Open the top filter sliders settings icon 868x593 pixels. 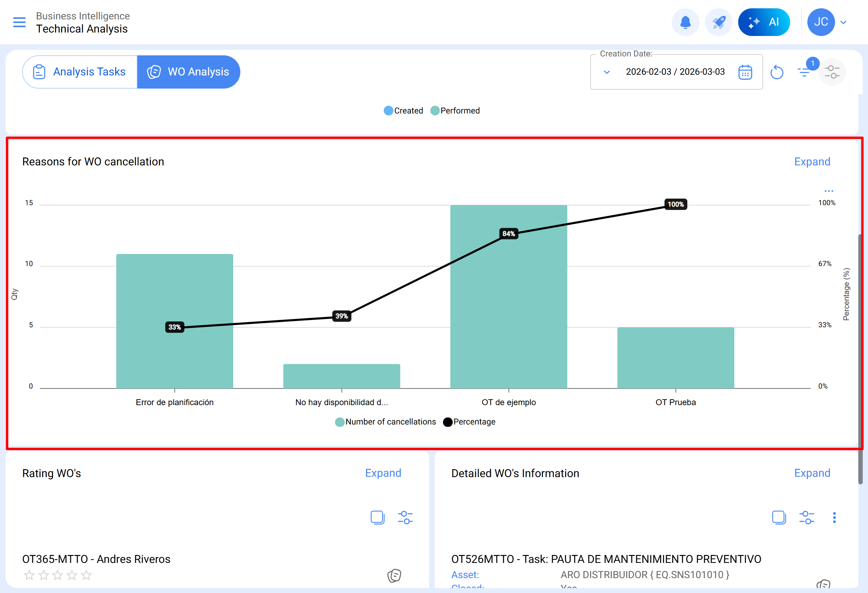click(832, 72)
